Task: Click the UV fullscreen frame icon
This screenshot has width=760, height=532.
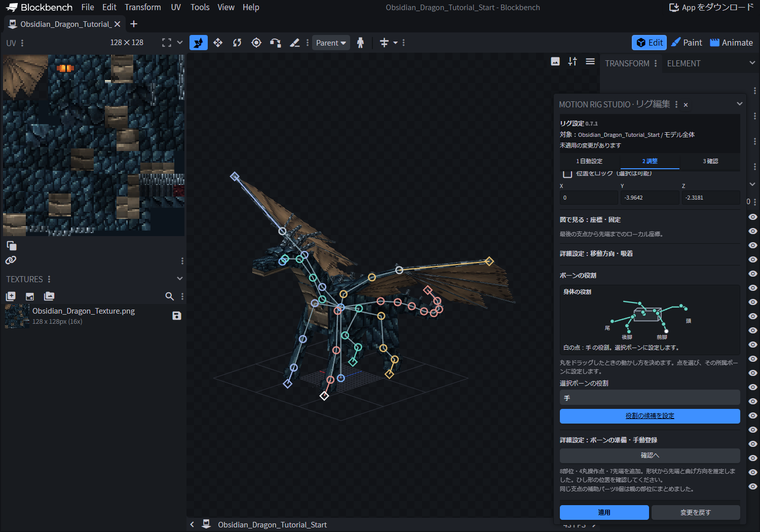Action: click(166, 43)
